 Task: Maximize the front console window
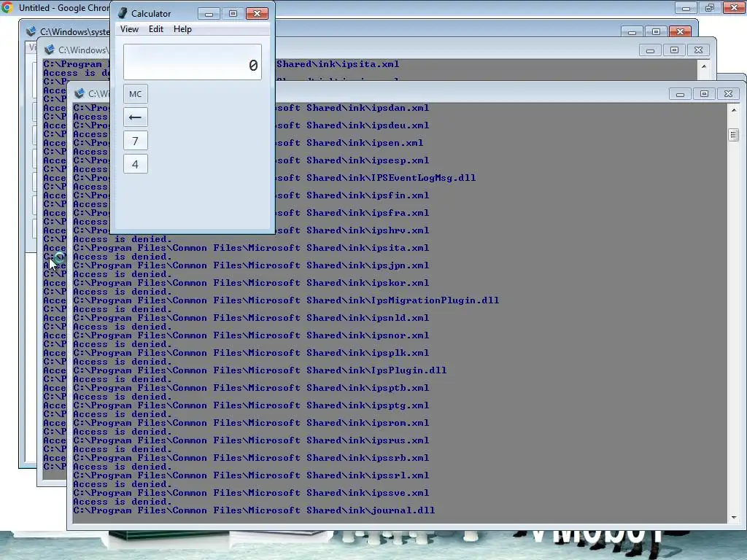[704, 94]
